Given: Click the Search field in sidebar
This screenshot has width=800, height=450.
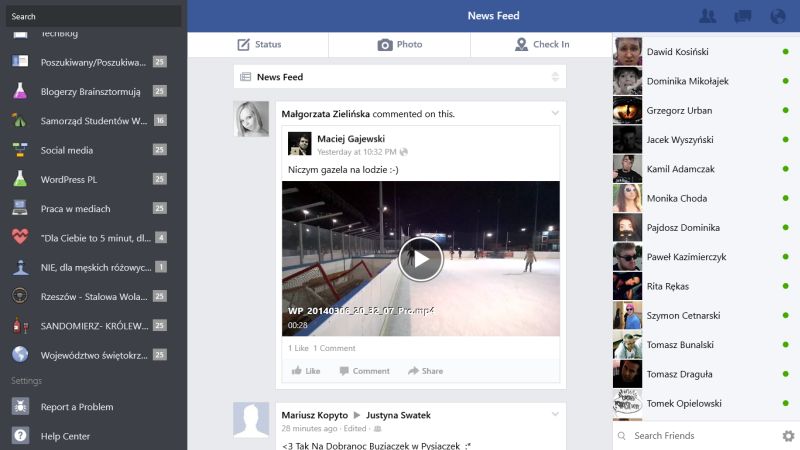Looking at the screenshot, I should pos(93,16).
